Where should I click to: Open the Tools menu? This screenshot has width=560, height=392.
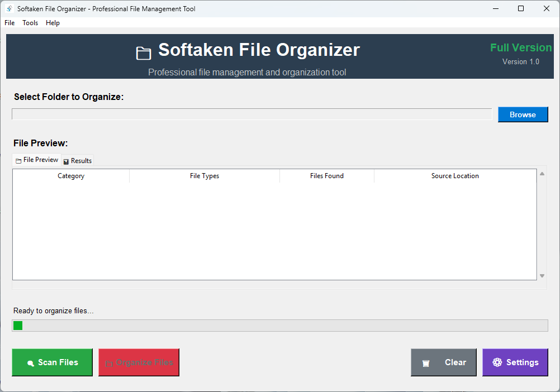click(x=30, y=23)
